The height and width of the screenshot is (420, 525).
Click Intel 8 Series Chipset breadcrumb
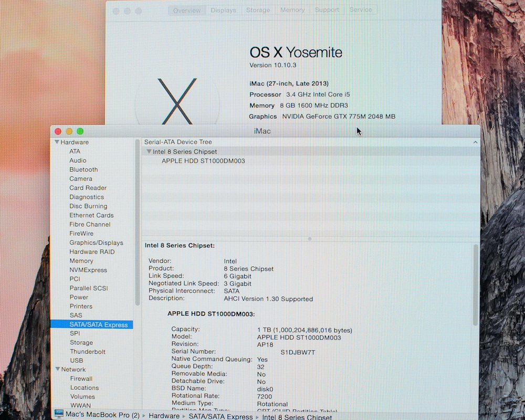297,417
